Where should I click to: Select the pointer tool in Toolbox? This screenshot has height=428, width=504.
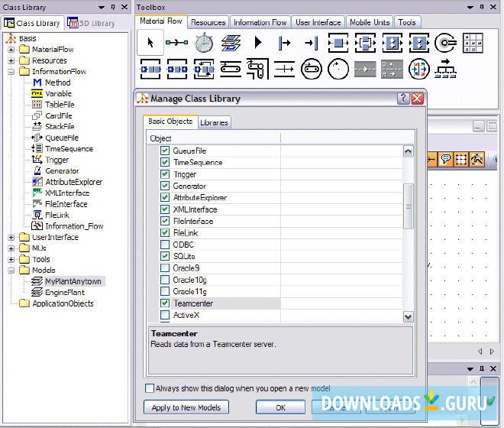(150, 43)
